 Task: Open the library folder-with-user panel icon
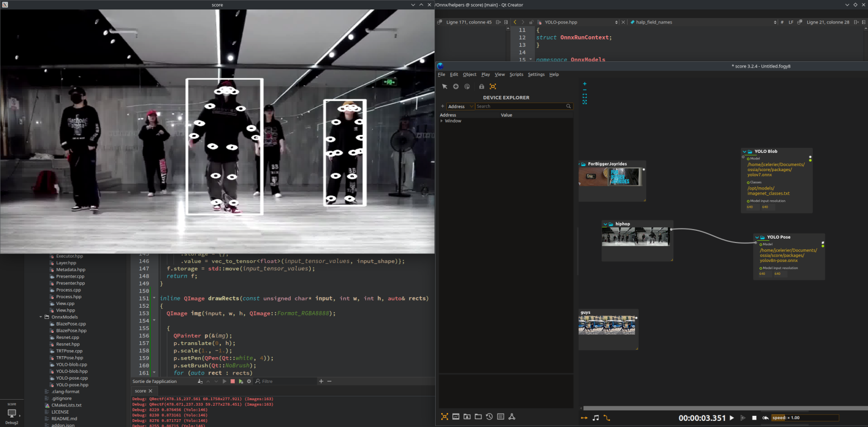point(467,416)
